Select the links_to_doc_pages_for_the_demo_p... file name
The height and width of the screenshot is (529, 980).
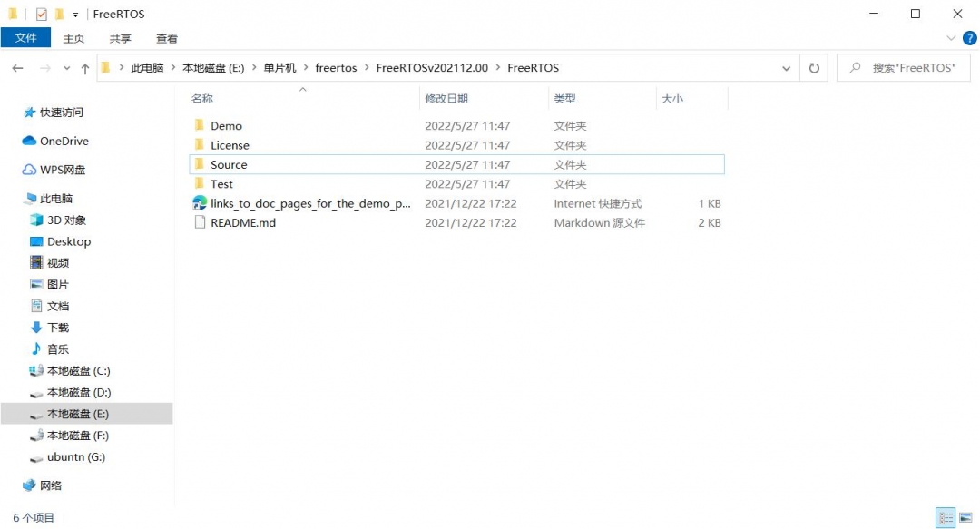310,203
